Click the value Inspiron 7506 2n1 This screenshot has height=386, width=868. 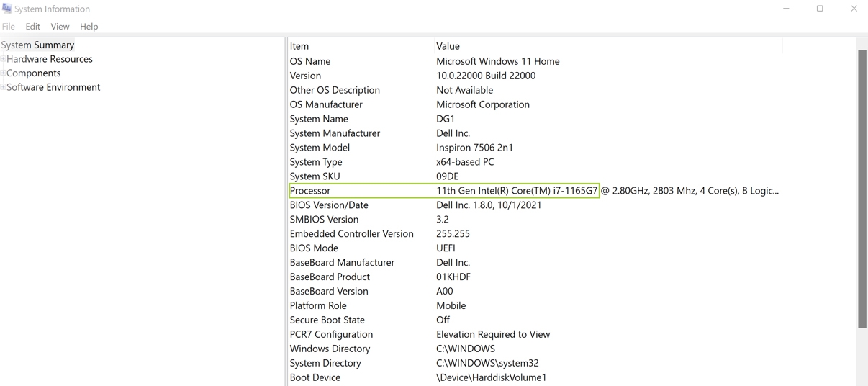475,148
